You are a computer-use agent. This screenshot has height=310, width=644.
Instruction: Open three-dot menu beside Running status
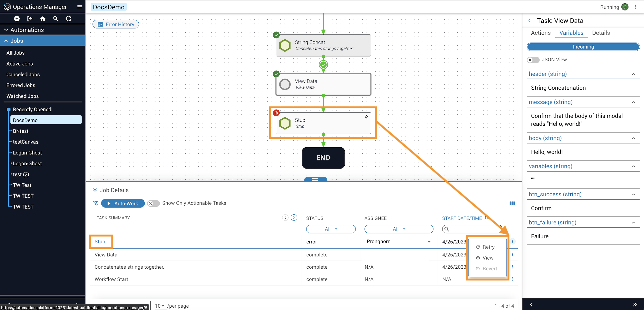tap(635, 7)
